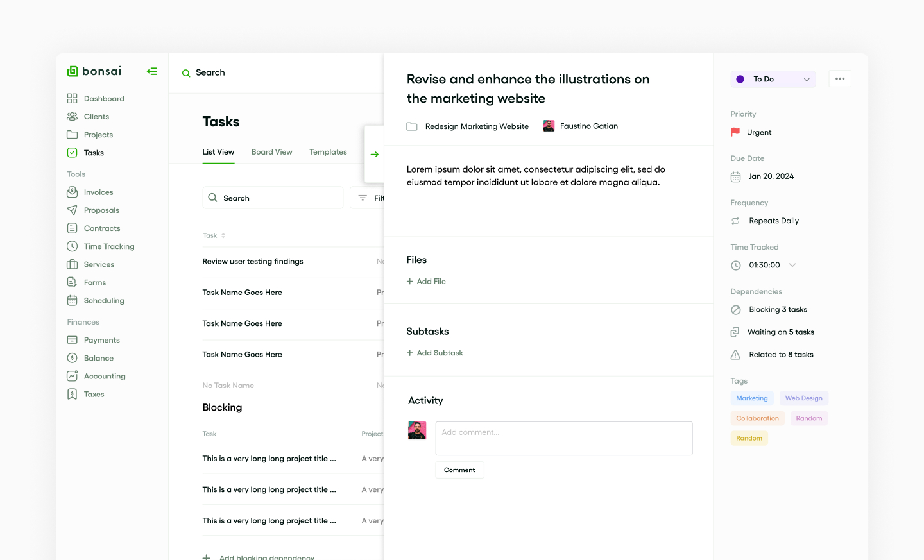Viewport: 924px width, 560px height.
Task: Switch to the Templates tab
Action: click(x=328, y=152)
